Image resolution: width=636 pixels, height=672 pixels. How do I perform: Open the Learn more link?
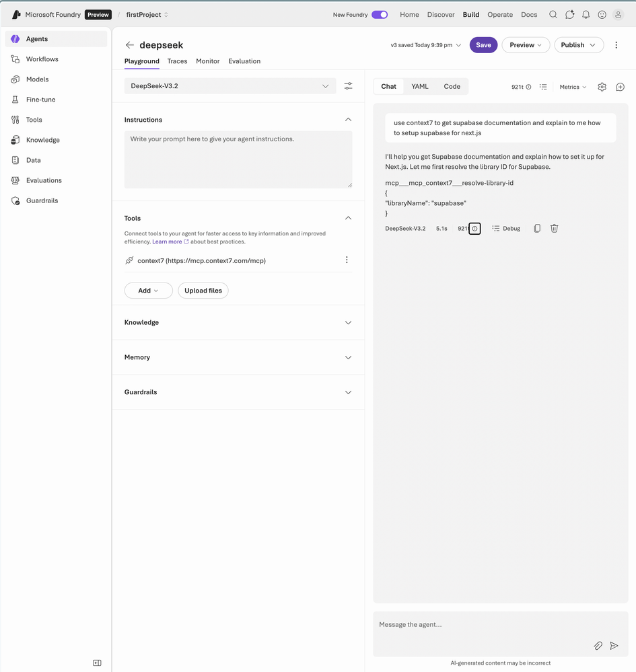click(x=170, y=241)
